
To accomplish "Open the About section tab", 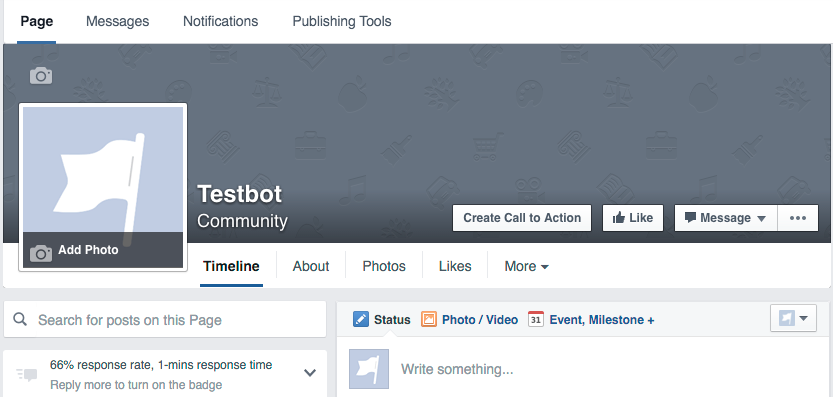I will [x=311, y=266].
